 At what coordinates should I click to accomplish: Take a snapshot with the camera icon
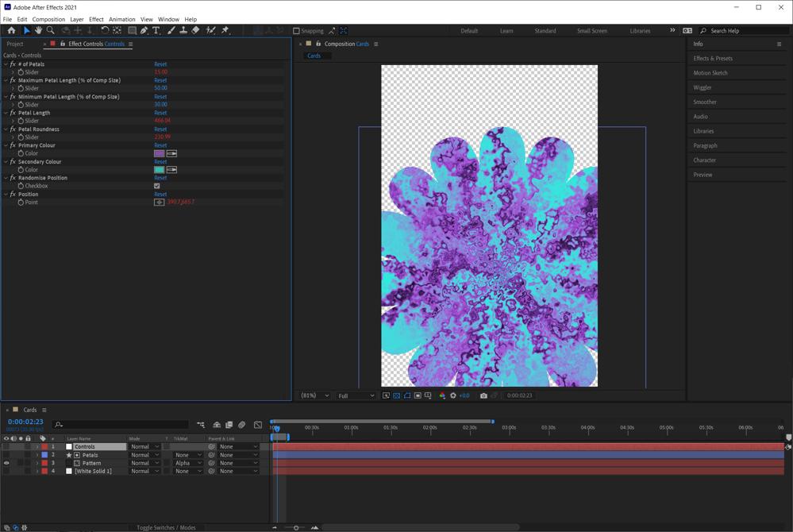click(483, 395)
